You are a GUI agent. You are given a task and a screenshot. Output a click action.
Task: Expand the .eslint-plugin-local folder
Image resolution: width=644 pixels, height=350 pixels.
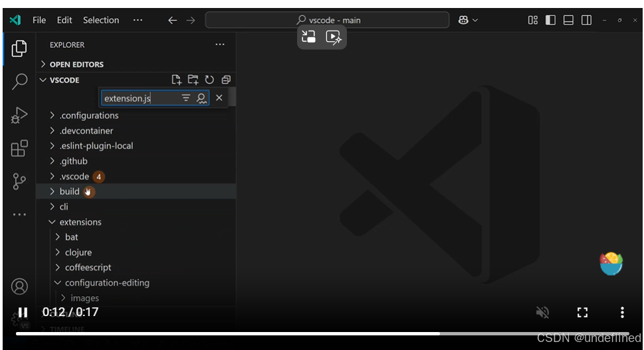[x=136, y=146]
